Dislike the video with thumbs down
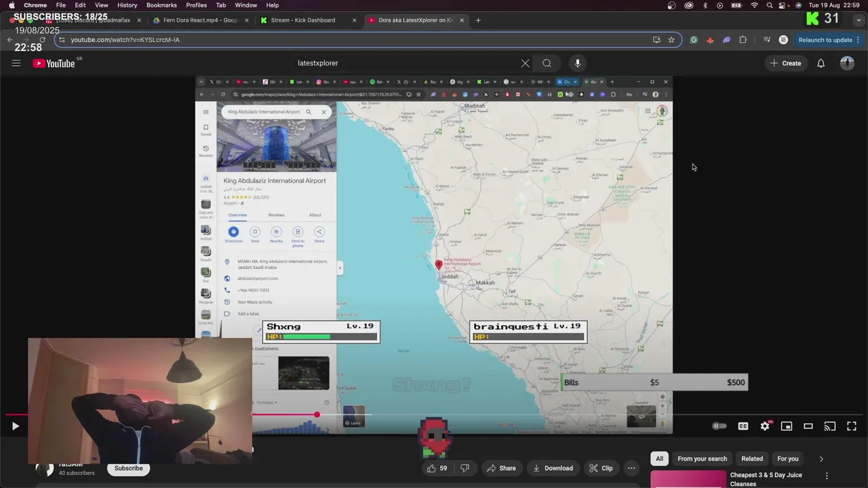Viewport: 868px width, 488px height. pyautogui.click(x=465, y=468)
